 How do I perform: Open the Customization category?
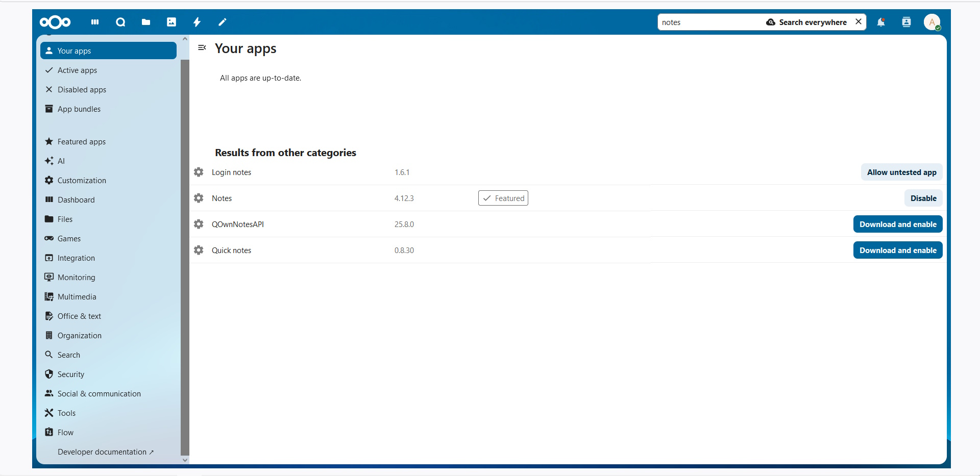click(108, 180)
